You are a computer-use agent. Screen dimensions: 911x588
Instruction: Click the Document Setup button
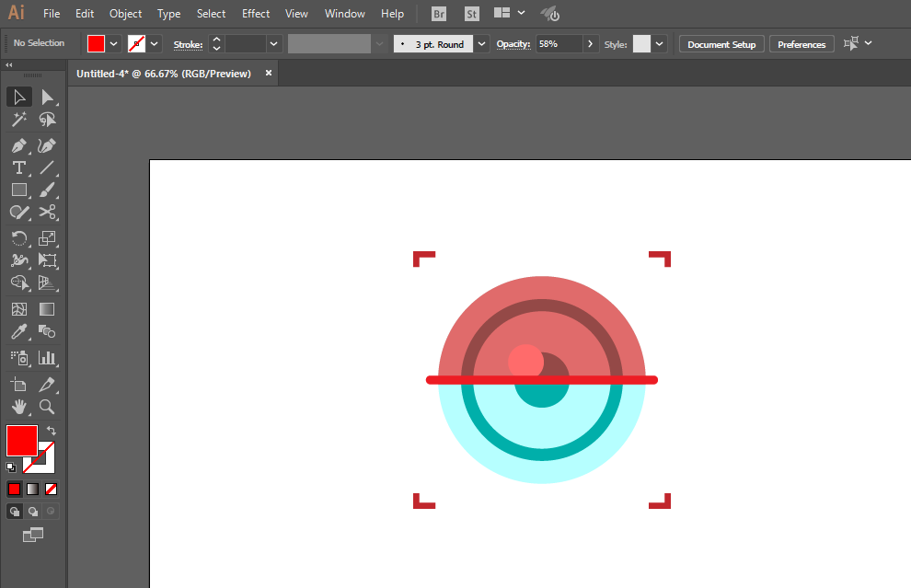(721, 44)
